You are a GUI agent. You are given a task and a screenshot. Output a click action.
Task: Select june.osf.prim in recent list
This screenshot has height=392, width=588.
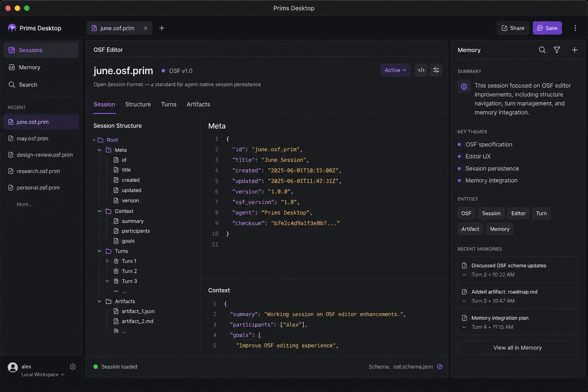click(41, 122)
